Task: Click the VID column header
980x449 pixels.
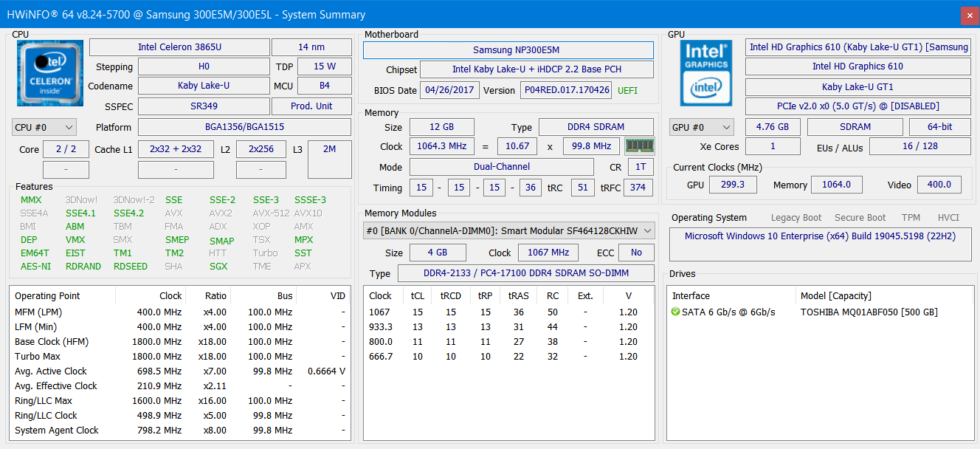Action: [x=338, y=296]
